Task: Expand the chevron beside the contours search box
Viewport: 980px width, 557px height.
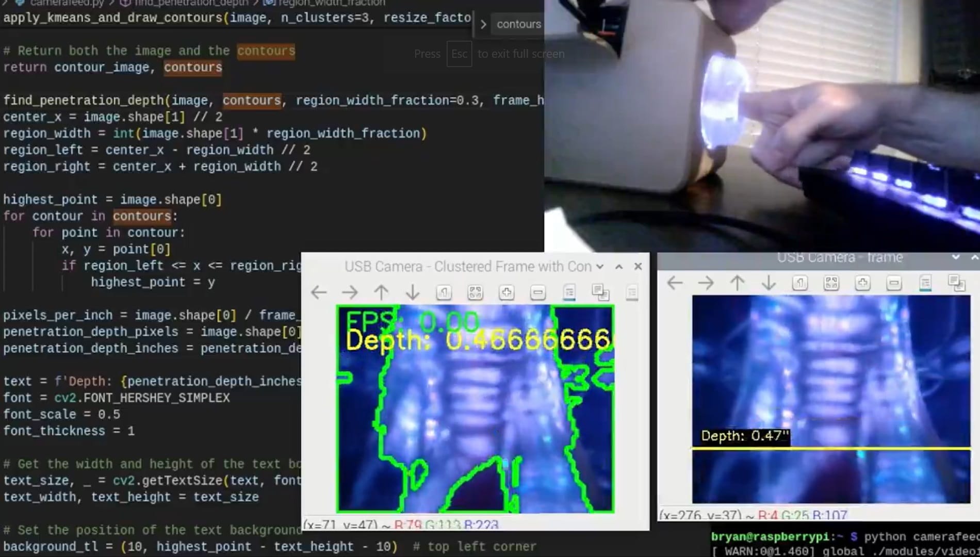Action: tap(483, 24)
